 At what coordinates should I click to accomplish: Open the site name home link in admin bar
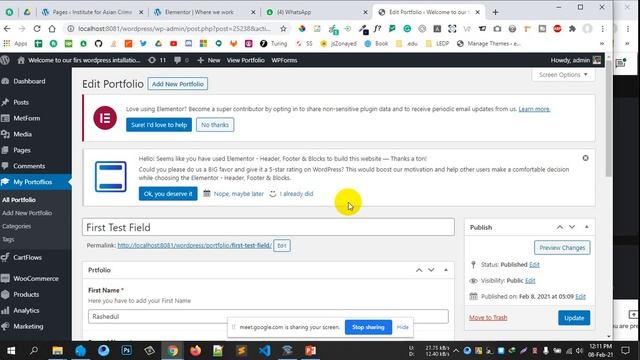[x=79, y=60]
